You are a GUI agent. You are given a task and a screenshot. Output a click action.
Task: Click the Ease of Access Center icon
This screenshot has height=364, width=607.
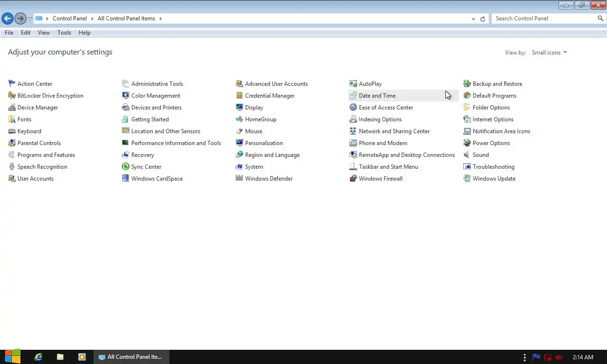[x=353, y=108]
